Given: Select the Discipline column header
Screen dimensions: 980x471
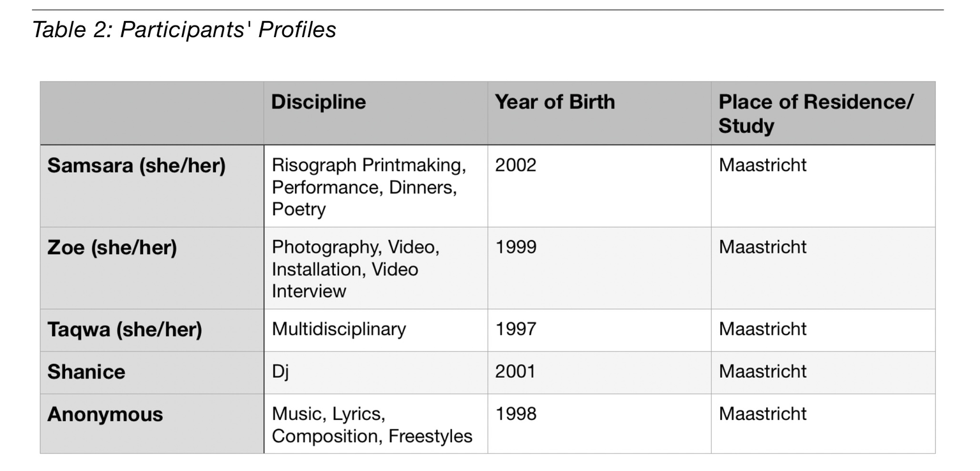Looking at the screenshot, I should pos(319,102).
